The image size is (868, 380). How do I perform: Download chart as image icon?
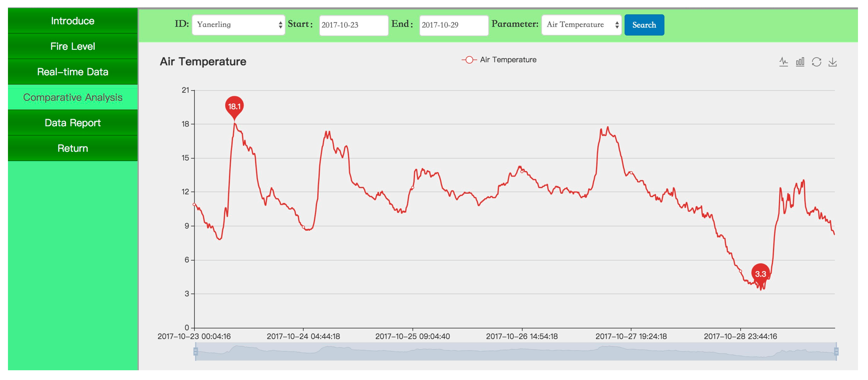(832, 62)
